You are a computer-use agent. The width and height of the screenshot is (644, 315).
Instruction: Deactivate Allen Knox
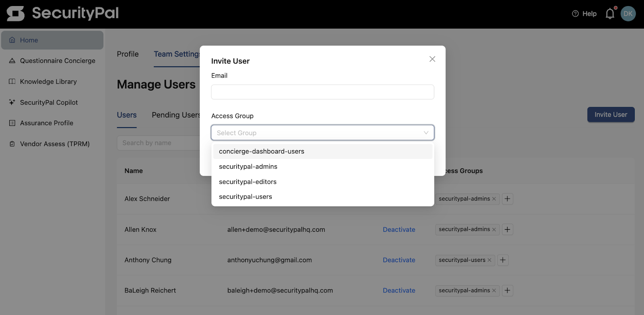(x=399, y=229)
